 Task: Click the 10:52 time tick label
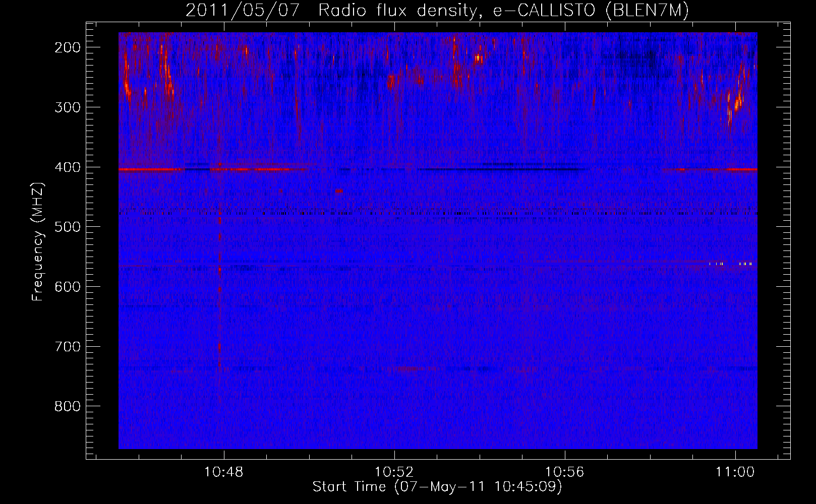coord(394,472)
